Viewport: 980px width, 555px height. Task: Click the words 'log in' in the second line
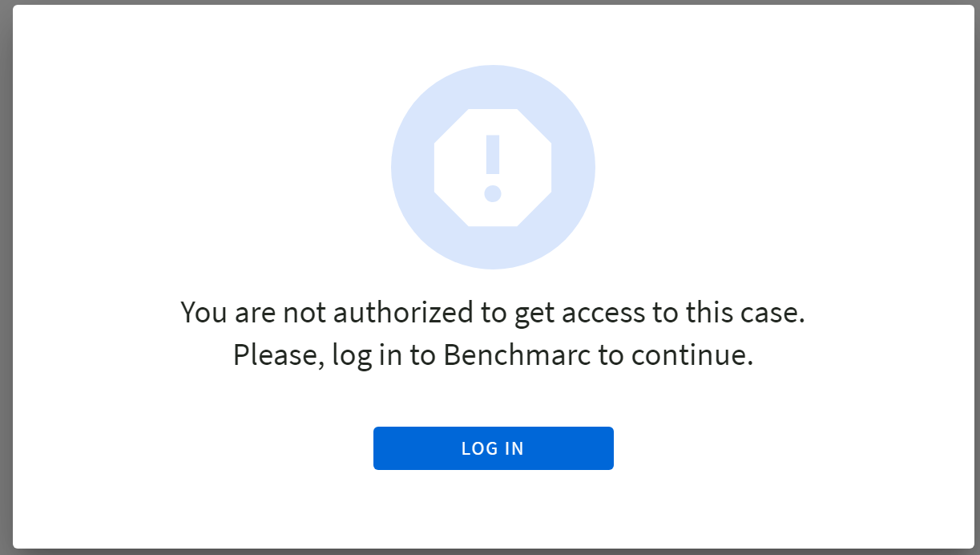[367, 354]
